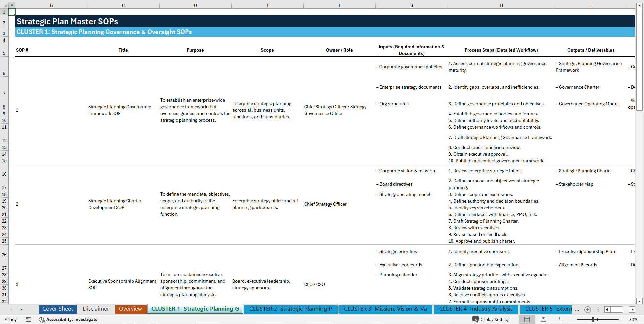This screenshot has height=324, width=644.
Task: Start macro recording from the status bar
Action: pyautogui.click(x=28, y=320)
